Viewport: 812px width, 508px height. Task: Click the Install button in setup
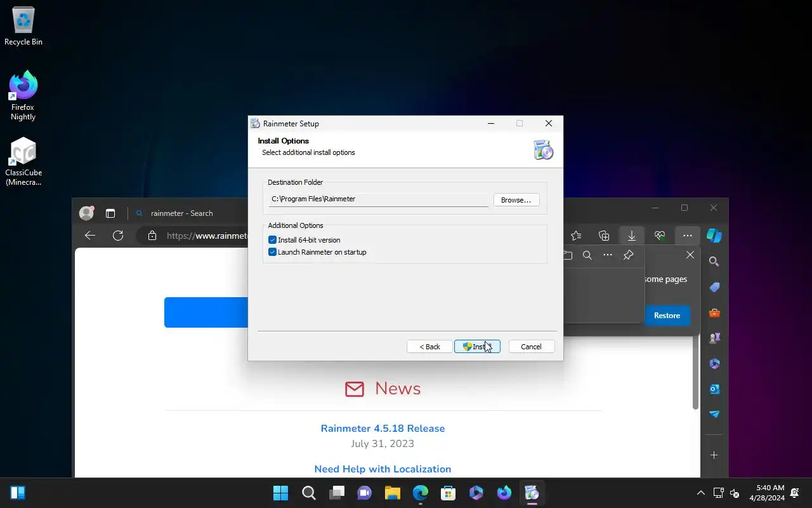(x=477, y=347)
